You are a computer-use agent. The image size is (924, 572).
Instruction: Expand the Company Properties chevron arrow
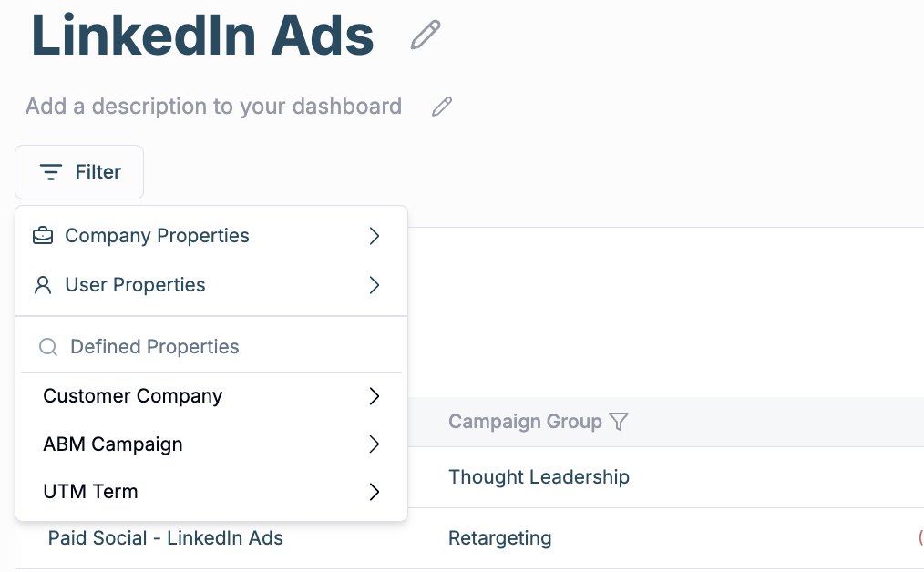[374, 236]
